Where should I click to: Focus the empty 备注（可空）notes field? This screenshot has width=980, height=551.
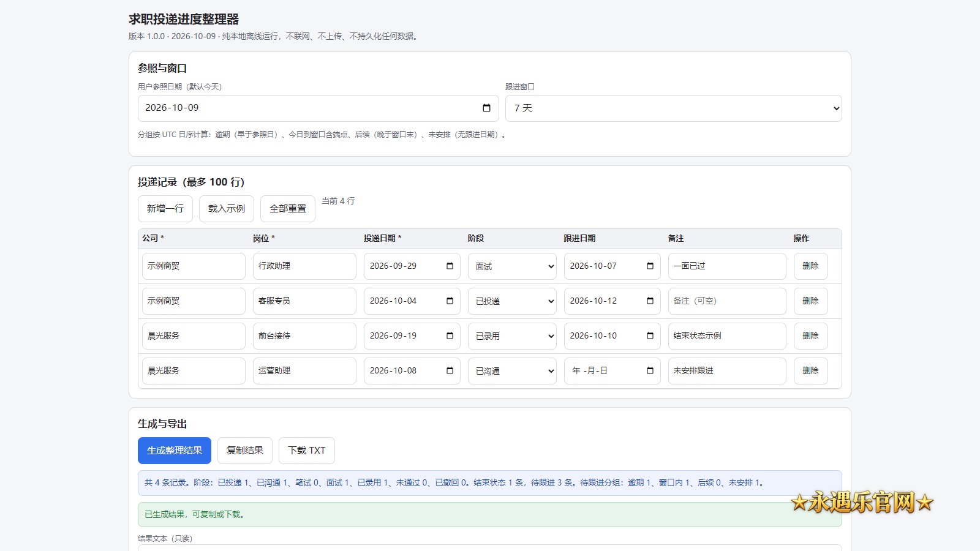pos(727,301)
